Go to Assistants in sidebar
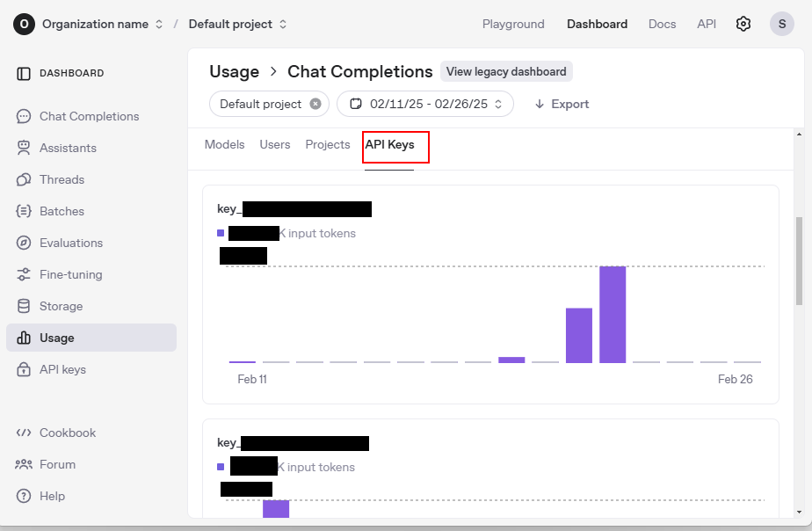The image size is (812, 531). (x=68, y=148)
